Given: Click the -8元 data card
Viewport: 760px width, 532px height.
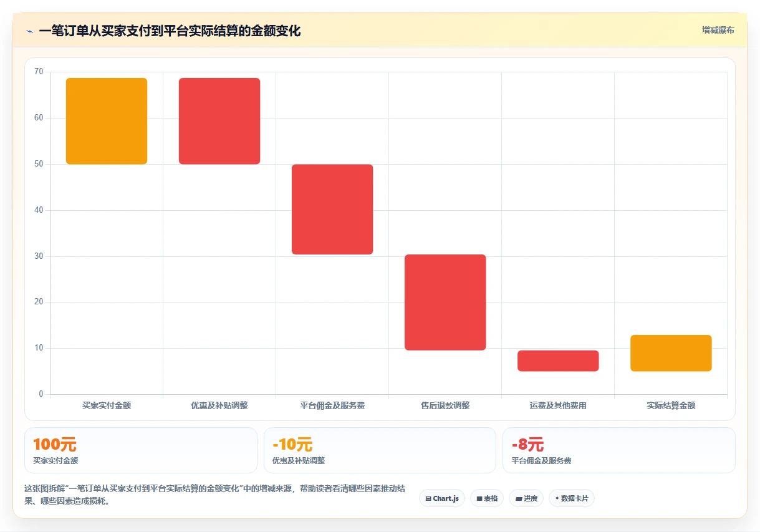Looking at the screenshot, I should 619,450.
